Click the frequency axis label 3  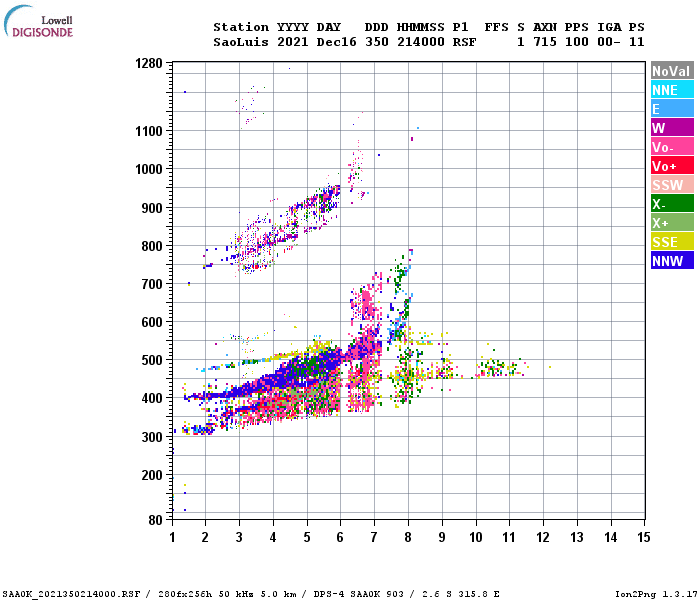tap(239, 537)
